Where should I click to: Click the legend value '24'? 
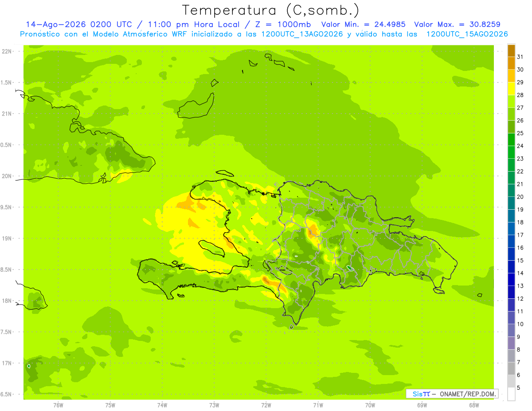tap(520, 146)
